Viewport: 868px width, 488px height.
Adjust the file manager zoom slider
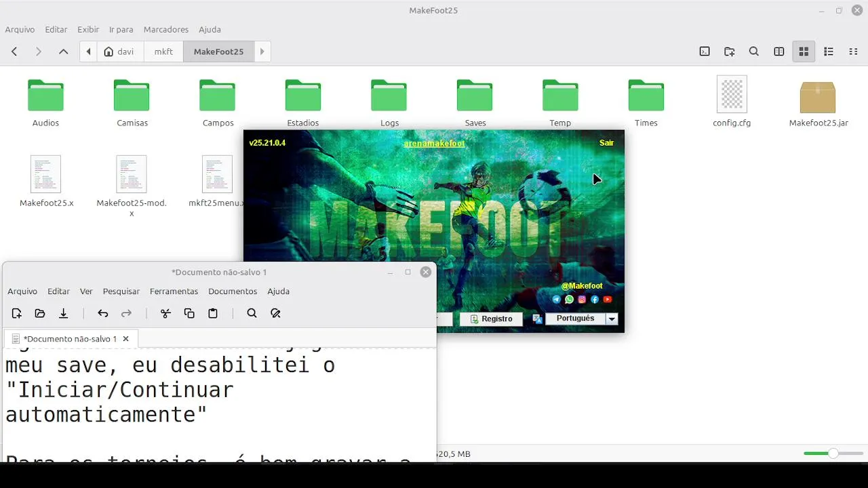click(x=833, y=453)
